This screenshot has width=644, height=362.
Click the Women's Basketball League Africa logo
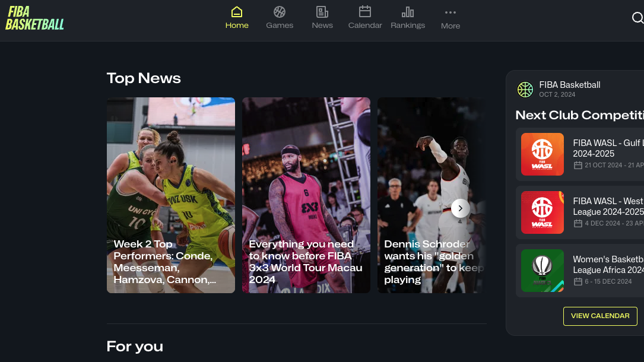click(x=543, y=271)
